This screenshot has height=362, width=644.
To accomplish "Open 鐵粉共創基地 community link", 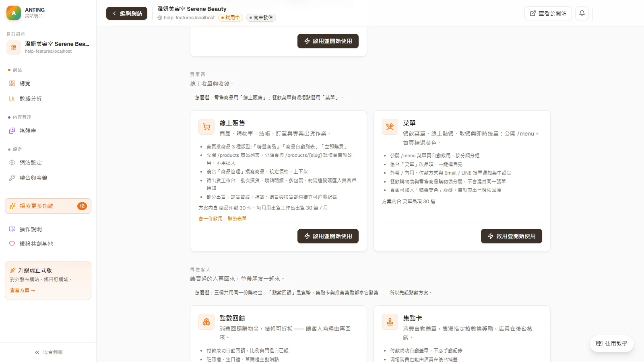I will [48, 244].
